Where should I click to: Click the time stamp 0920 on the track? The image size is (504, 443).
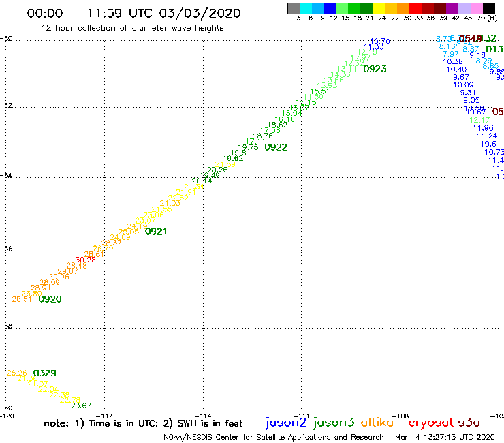(50, 299)
